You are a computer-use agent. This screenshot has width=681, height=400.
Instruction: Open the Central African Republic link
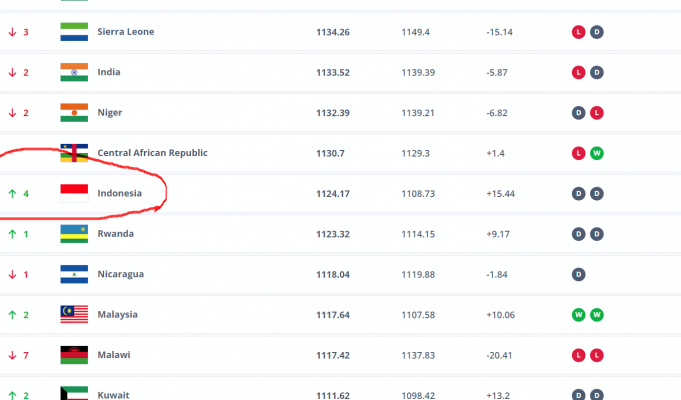(152, 153)
